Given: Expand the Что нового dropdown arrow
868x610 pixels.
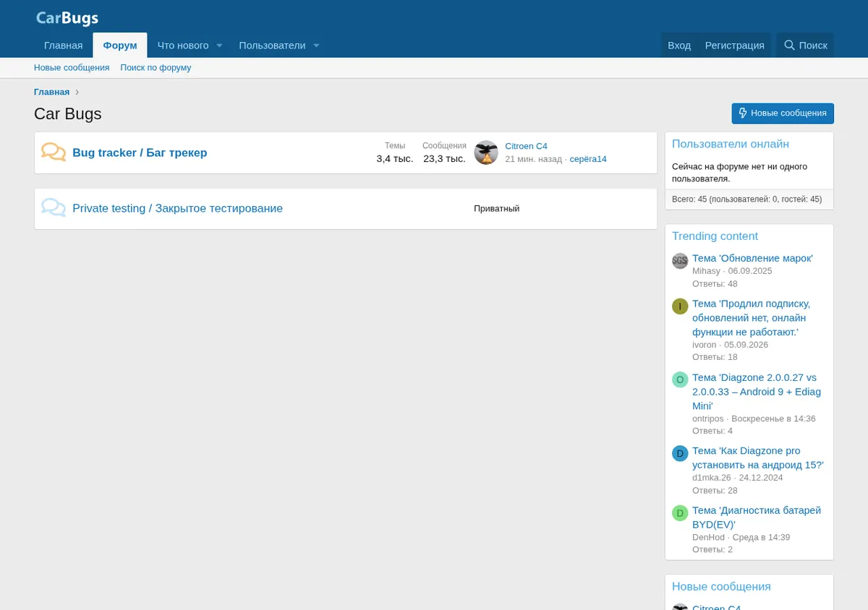Looking at the screenshot, I should click(x=219, y=46).
